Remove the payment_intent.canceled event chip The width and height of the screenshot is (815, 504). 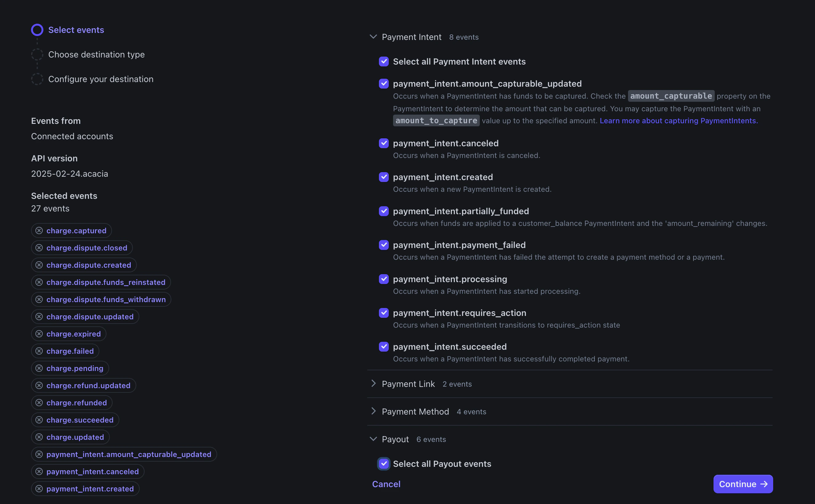tap(39, 471)
